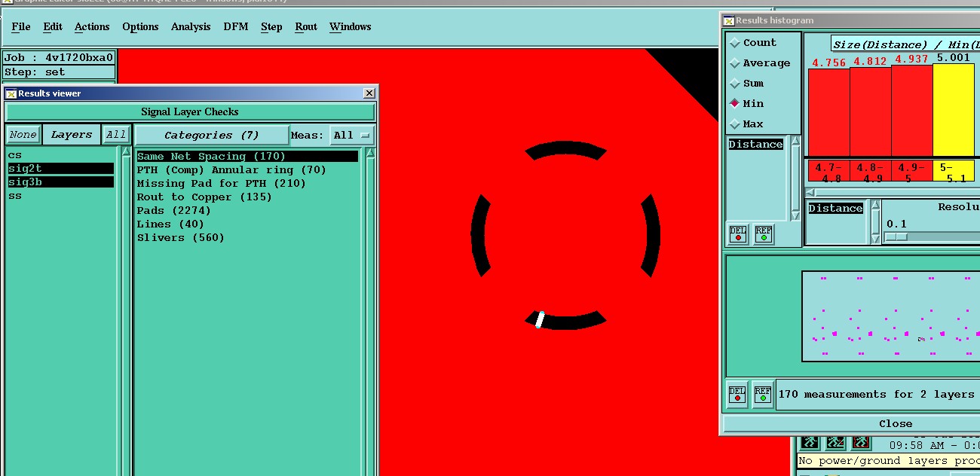Image resolution: width=980 pixels, height=476 pixels.
Task: Open the Options menu
Action: [140, 26]
